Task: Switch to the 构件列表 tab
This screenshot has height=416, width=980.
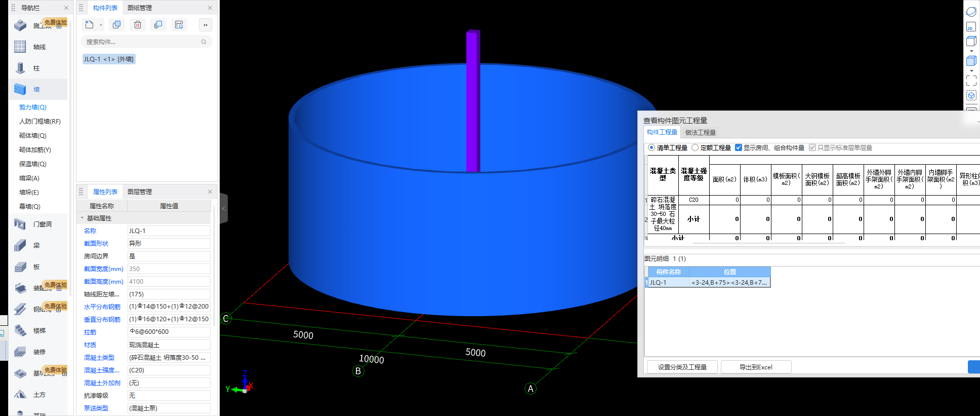Action: point(105,8)
